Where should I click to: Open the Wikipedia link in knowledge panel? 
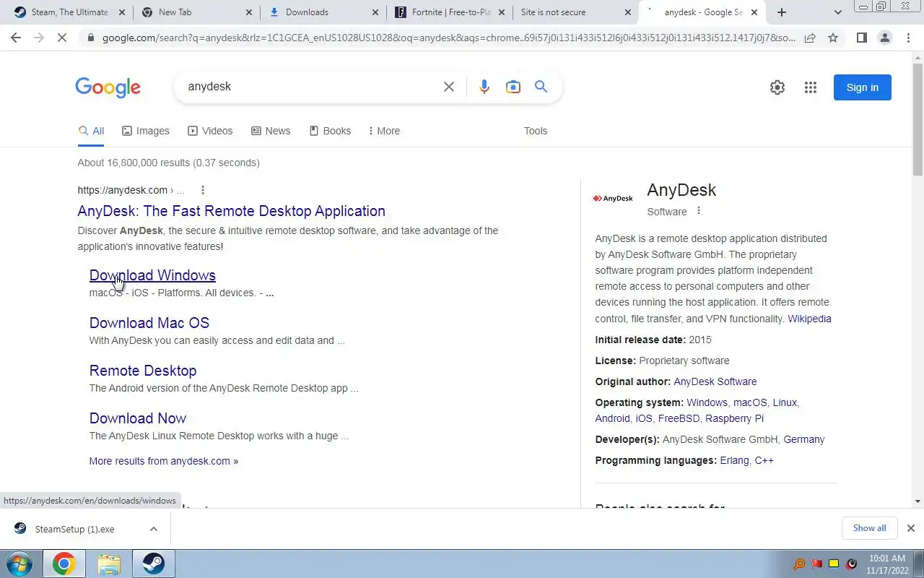[x=809, y=319]
